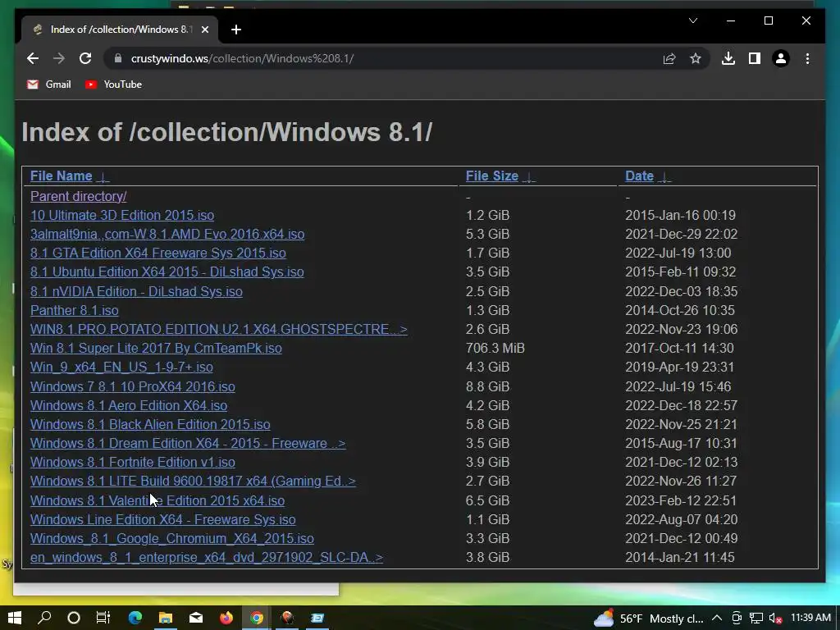Download Win 8.1 Super Lite 2017 iso
The image size is (840, 630).
156,348
